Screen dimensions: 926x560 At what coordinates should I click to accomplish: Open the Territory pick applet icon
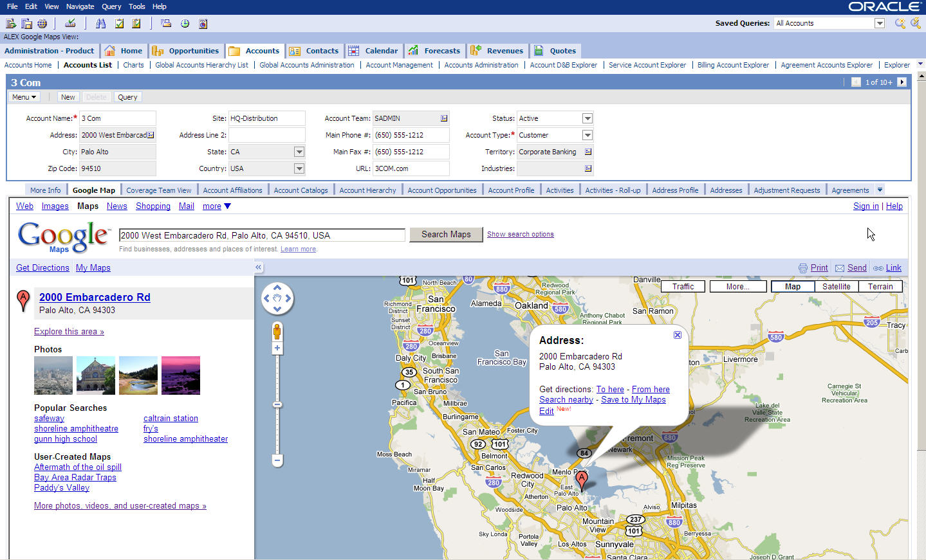[588, 152]
